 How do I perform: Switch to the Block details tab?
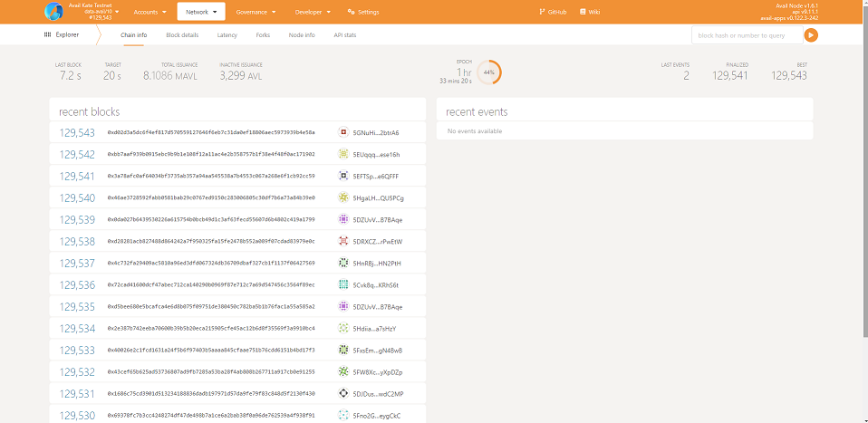point(182,34)
